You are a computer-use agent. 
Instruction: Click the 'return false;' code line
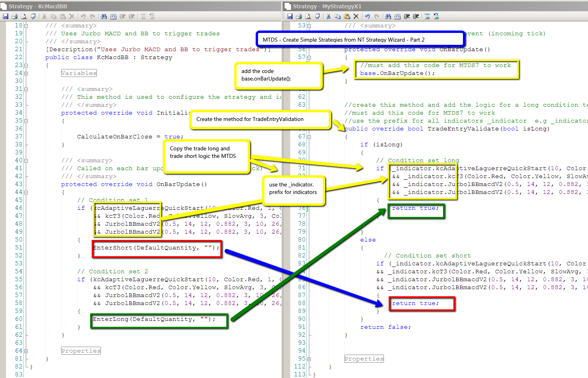pyautogui.click(x=386, y=327)
